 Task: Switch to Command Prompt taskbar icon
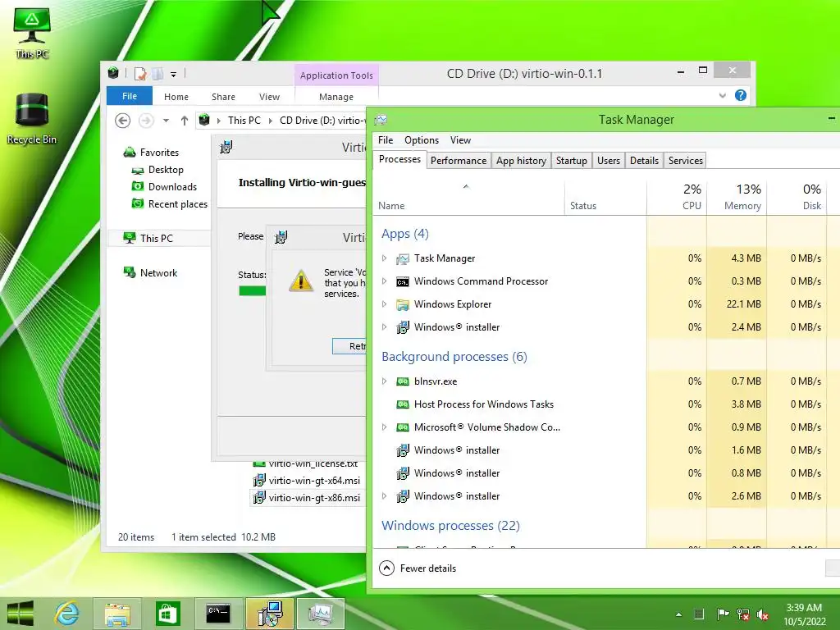point(218,614)
